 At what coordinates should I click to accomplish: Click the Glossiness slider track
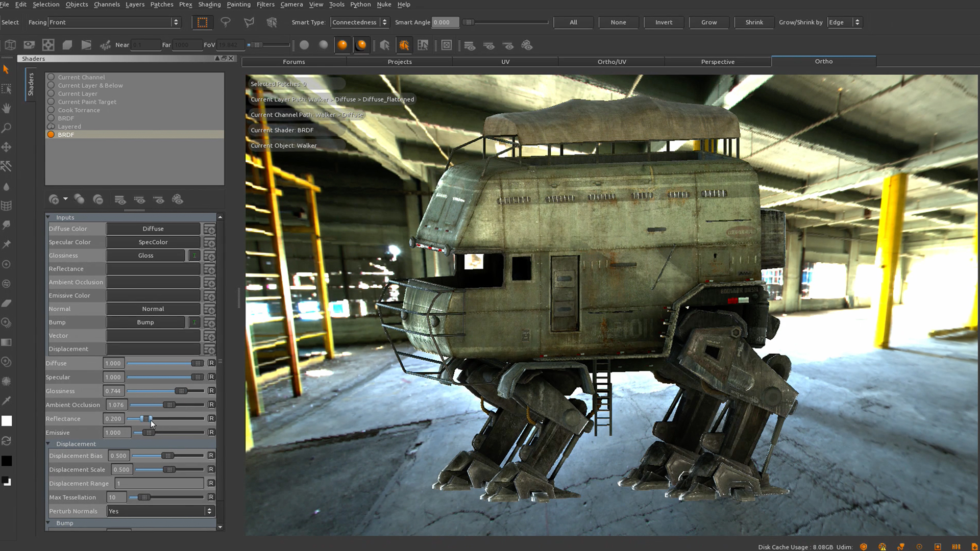(165, 391)
